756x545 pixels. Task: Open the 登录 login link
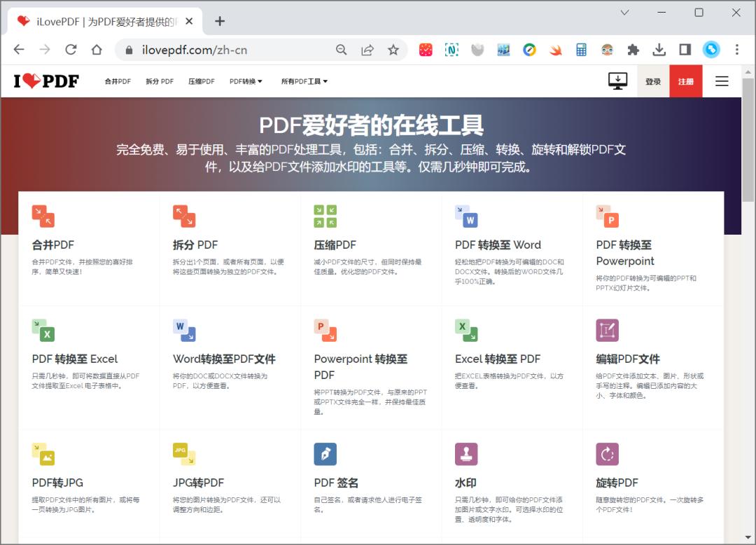coord(652,81)
